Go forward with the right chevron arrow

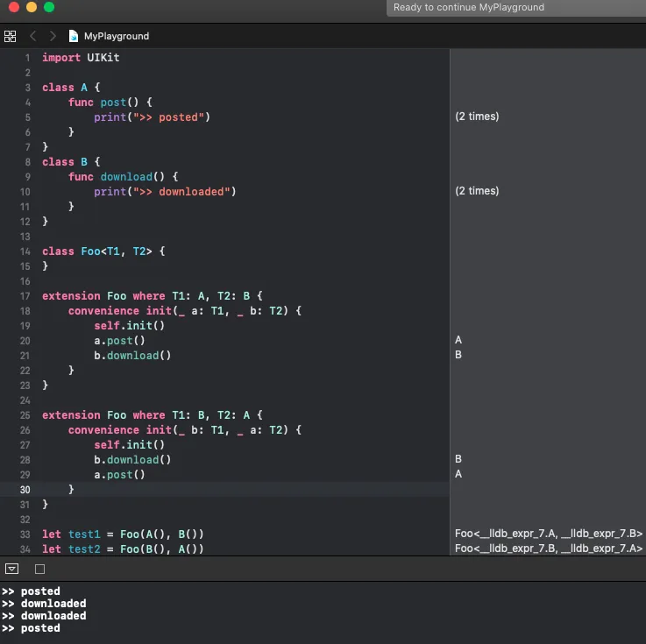coord(53,36)
